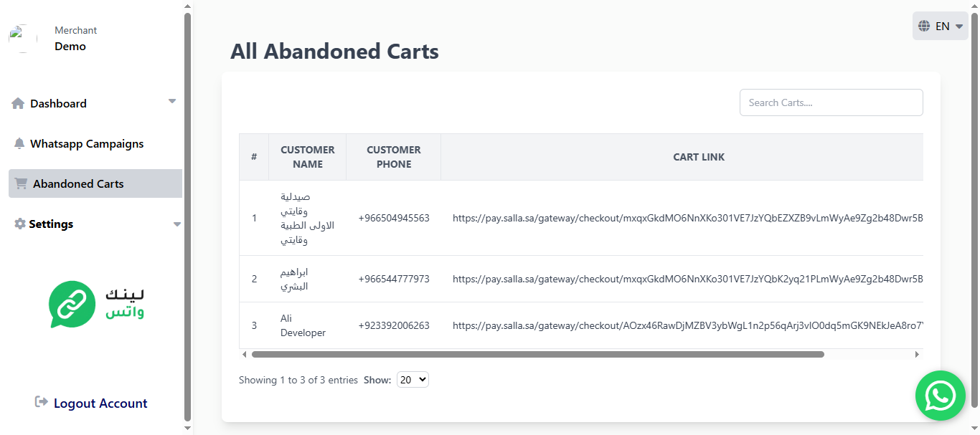Screen dimensions: 980x435
Task: Open the Show entries dropdown
Action: click(413, 380)
